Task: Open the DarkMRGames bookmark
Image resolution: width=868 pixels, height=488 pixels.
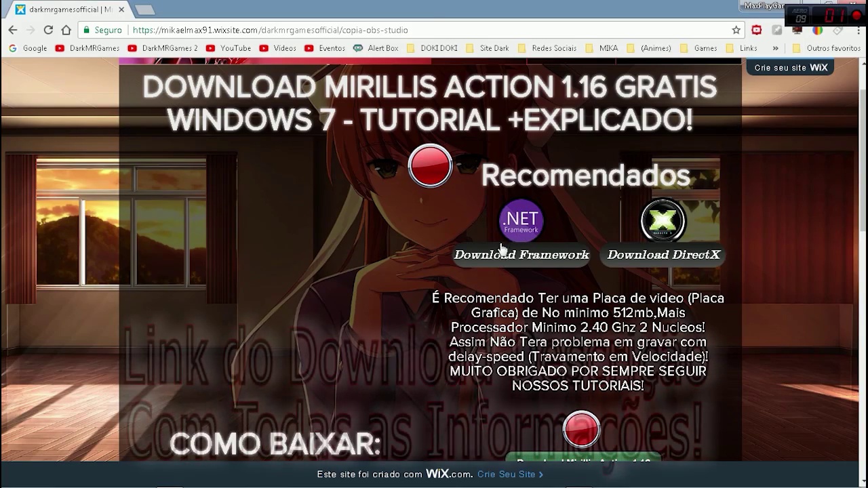Action: tap(87, 48)
